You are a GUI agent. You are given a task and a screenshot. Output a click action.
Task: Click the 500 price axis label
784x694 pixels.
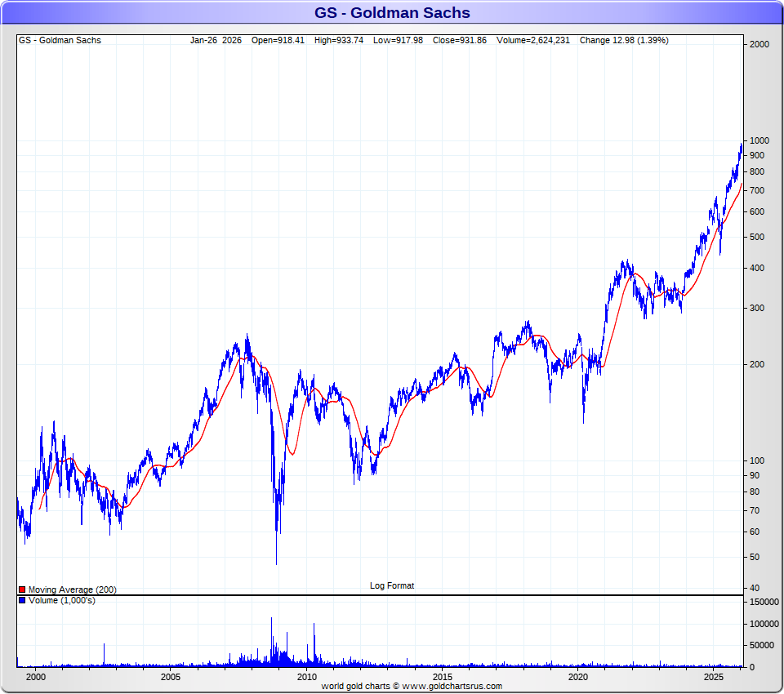[x=757, y=237]
